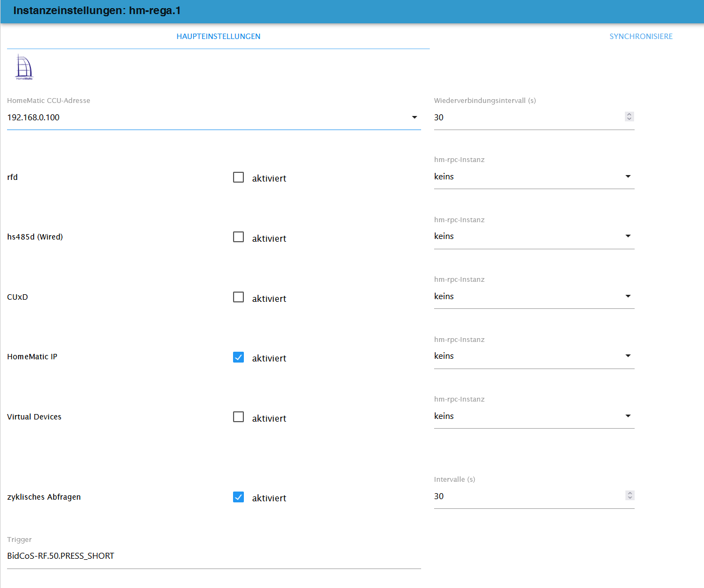
Task: Open the hm-rpc-Instanz dropdown for rfd
Action: pos(534,177)
